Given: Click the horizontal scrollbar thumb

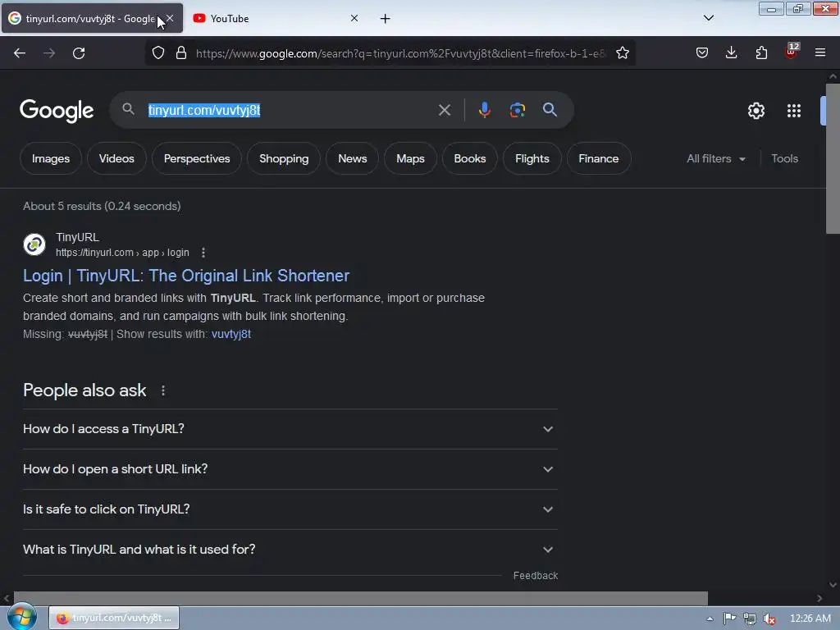Looking at the screenshot, I should 361,598.
